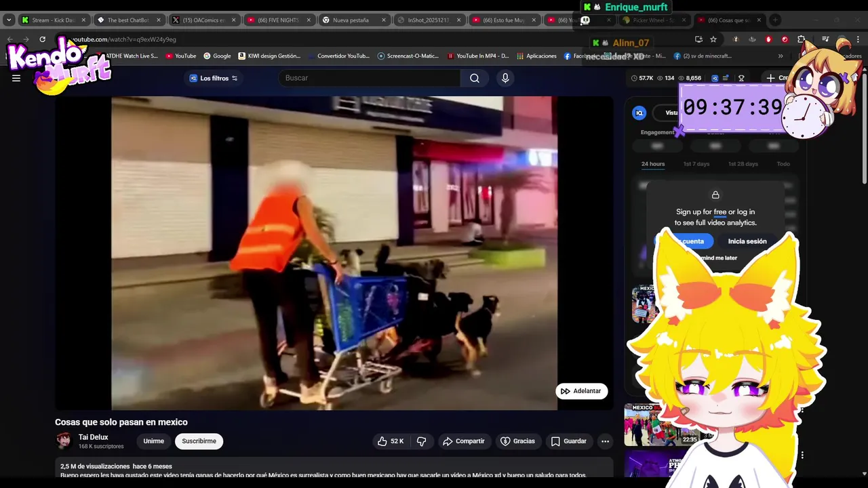The height and width of the screenshot is (488, 868).
Task: Open the browser extensions puzzle icon
Action: coord(802,39)
